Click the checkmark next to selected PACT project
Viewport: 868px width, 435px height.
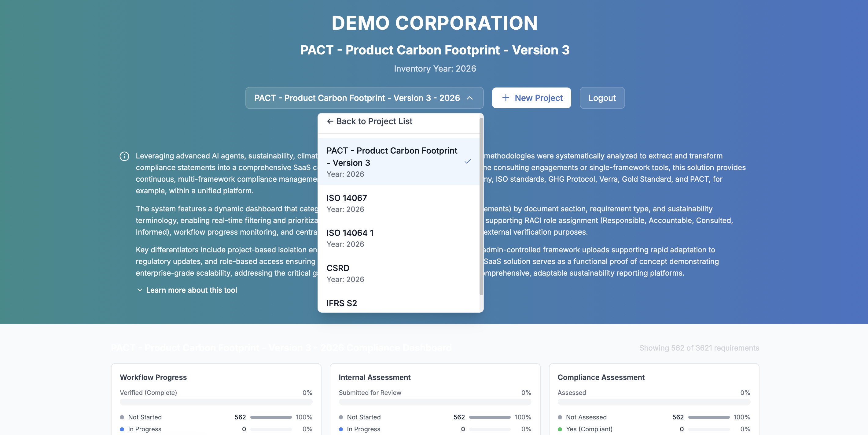pyautogui.click(x=467, y=162)
